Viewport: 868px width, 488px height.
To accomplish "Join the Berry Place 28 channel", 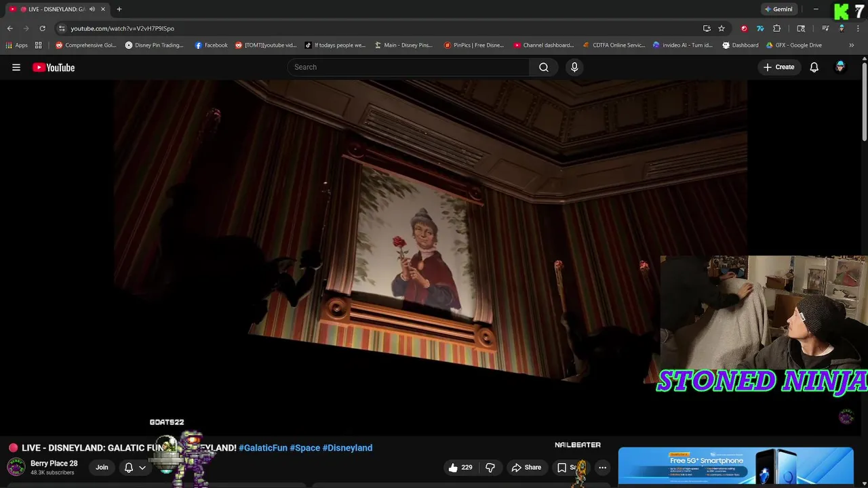I will click(102, 467).
